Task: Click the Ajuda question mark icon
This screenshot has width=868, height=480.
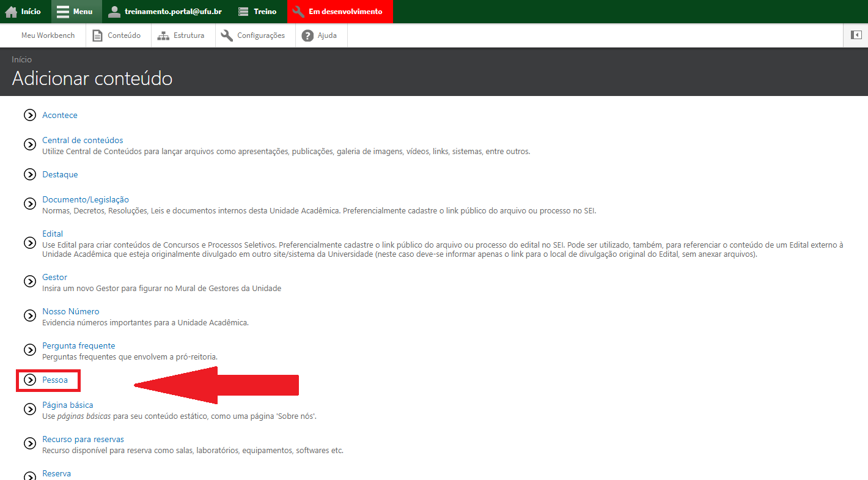Action: (307, 35)
